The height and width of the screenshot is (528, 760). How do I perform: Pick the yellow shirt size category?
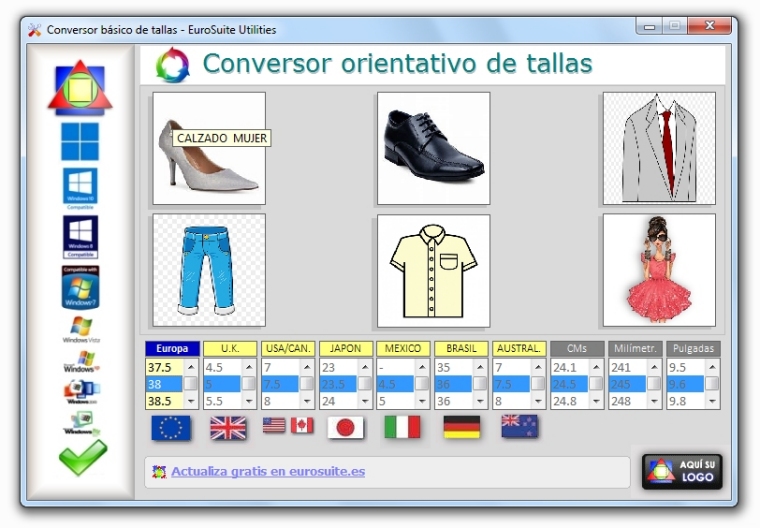pos(433,270)
